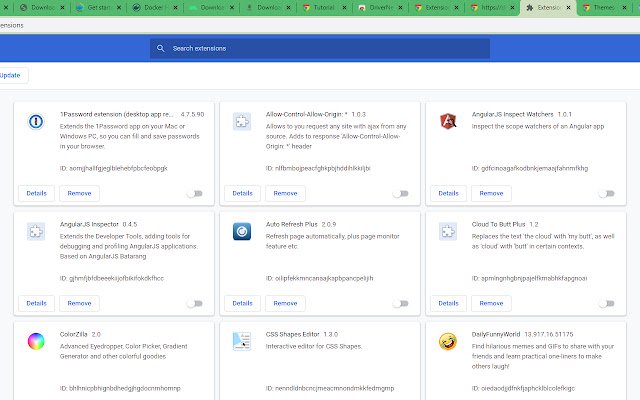Image resolution: width=640 pixels, height=400 pixels.
Task: Click the Cloud To Butt Plus icon
Action: click(448, 231)
